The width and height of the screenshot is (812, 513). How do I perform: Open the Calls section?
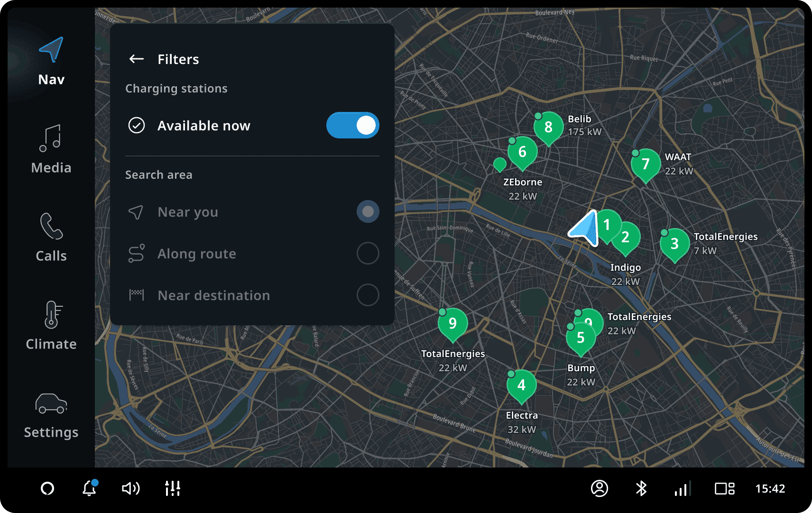tap(51, 237)
